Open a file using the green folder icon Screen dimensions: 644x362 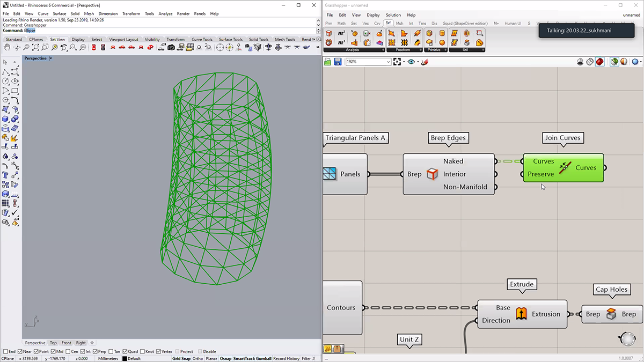[328, 62]
